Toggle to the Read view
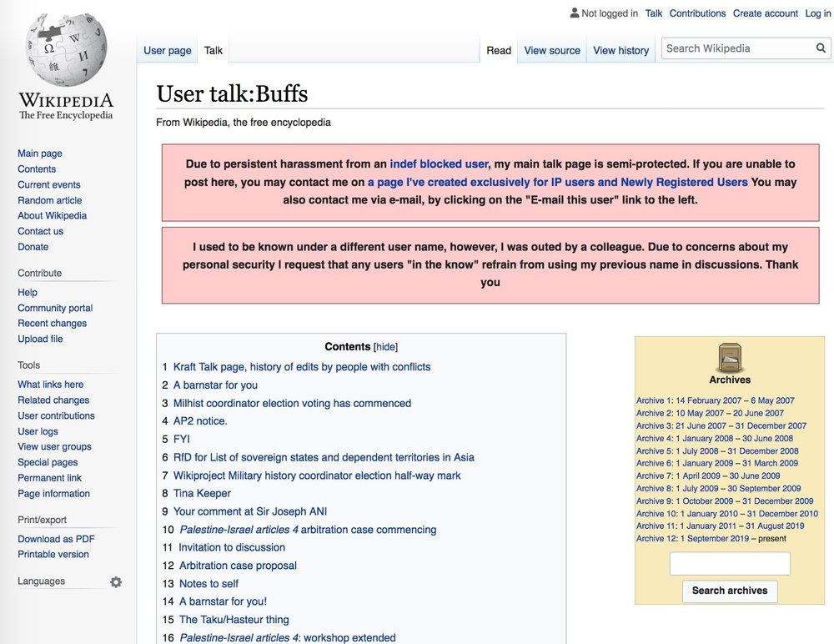834x644 pixels. 498,50
